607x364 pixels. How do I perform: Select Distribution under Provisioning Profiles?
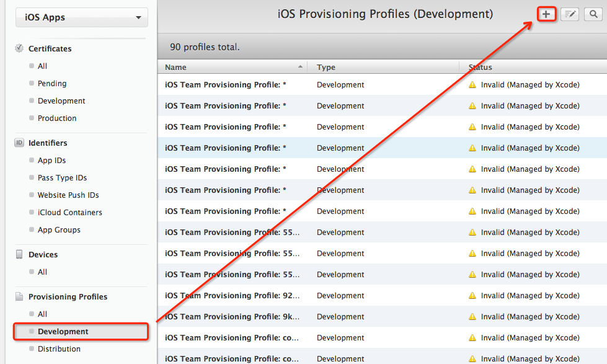tap(59, 349)
